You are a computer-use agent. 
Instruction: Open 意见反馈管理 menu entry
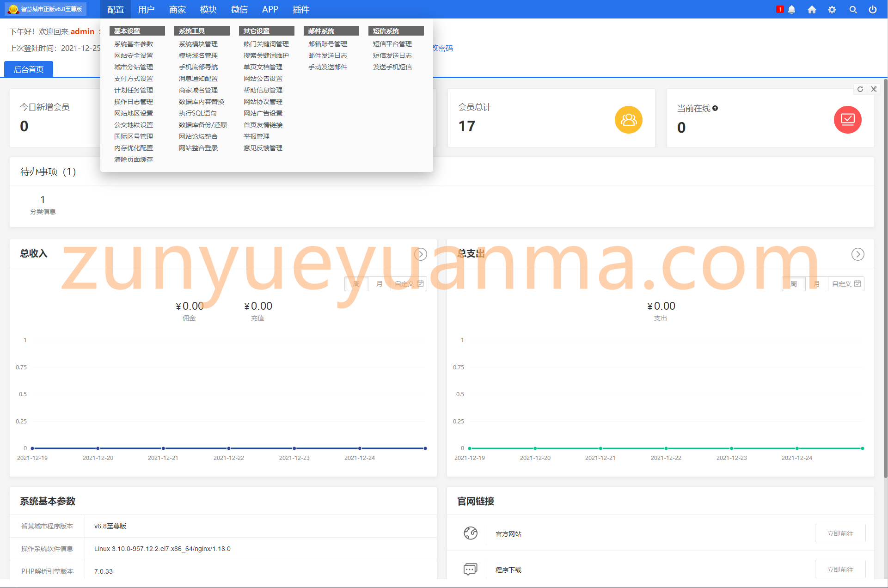click(x=263, y=148)
